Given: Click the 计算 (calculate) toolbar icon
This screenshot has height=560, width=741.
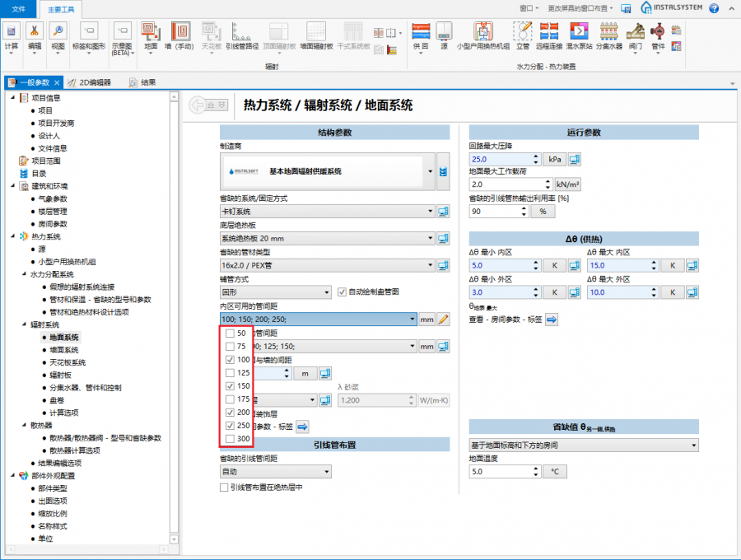Looking at the screenshot, I should [12, 35].
